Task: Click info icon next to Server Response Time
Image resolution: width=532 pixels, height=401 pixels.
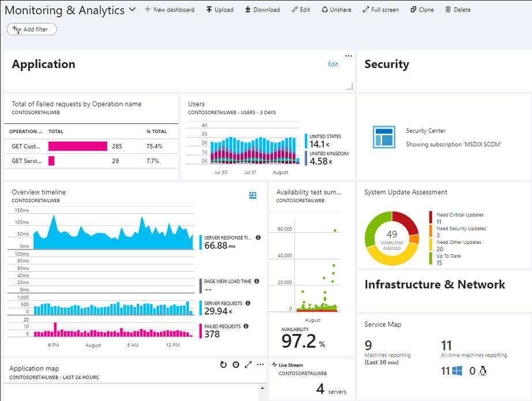Action: pyautogui.click(x=258, y=237)
